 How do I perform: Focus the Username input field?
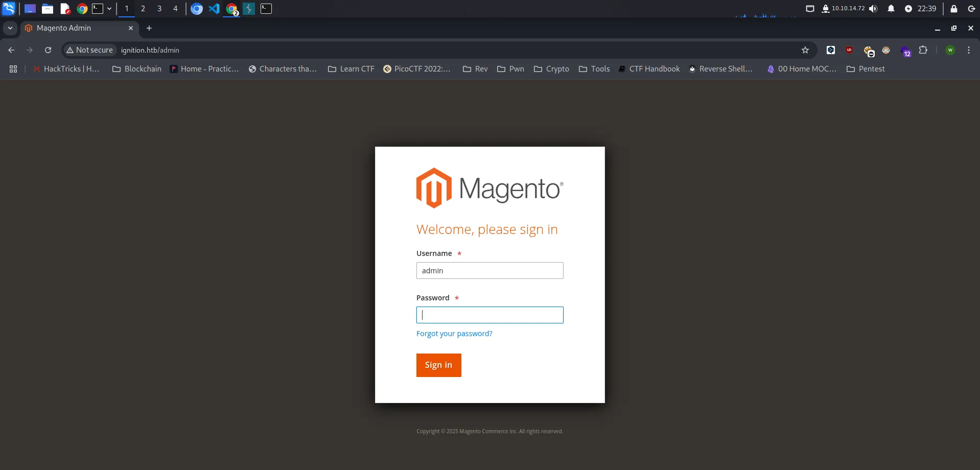coord(489,271)
